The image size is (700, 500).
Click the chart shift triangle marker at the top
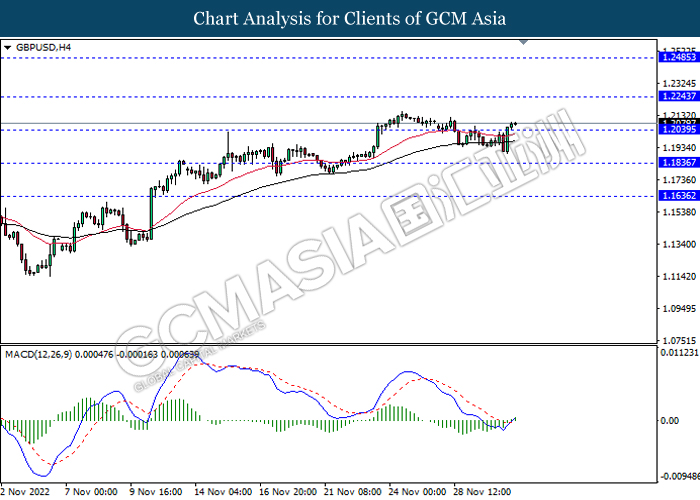(524, 42)
